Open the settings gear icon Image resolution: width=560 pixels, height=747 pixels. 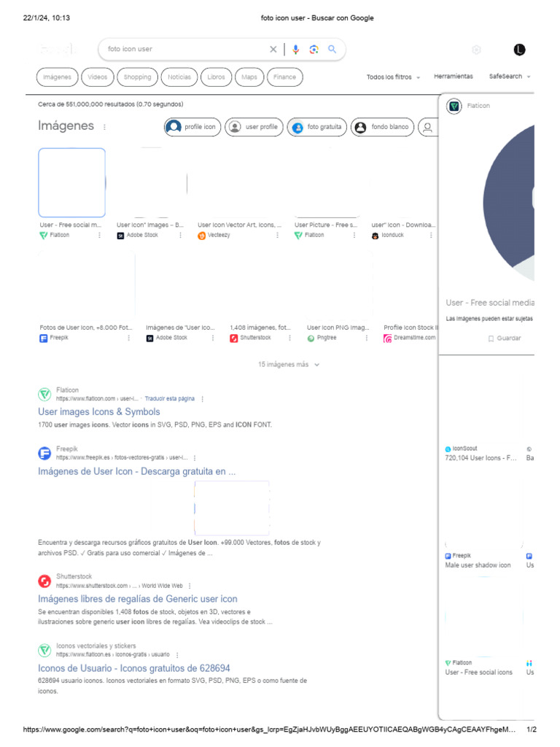476,50
